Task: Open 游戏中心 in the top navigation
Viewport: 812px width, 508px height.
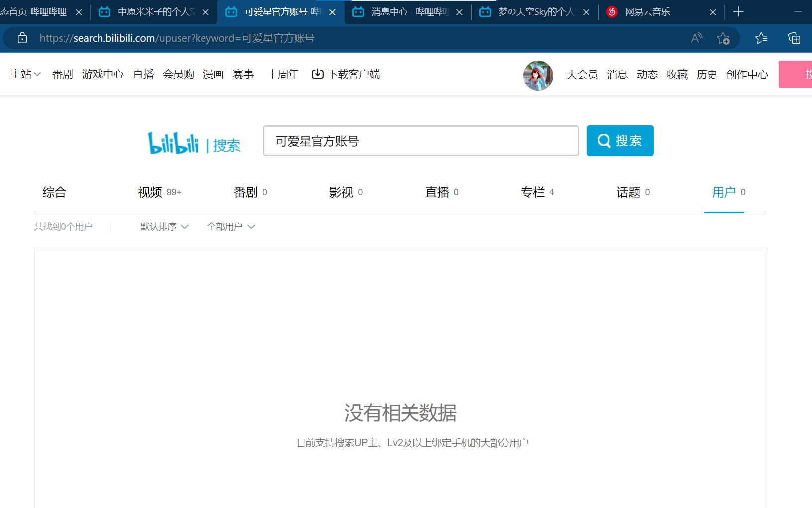Action: tap(103, 74)
